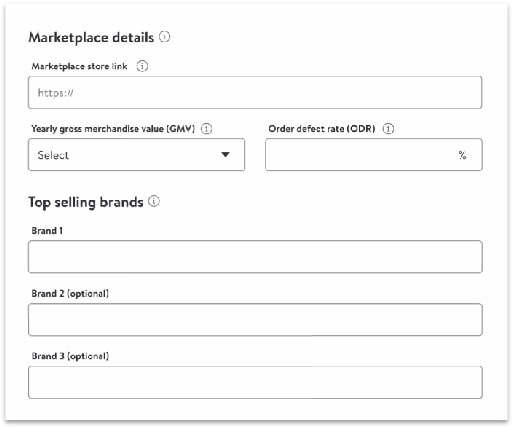Show info tooltip for Order defect rate

coord(388,129)
